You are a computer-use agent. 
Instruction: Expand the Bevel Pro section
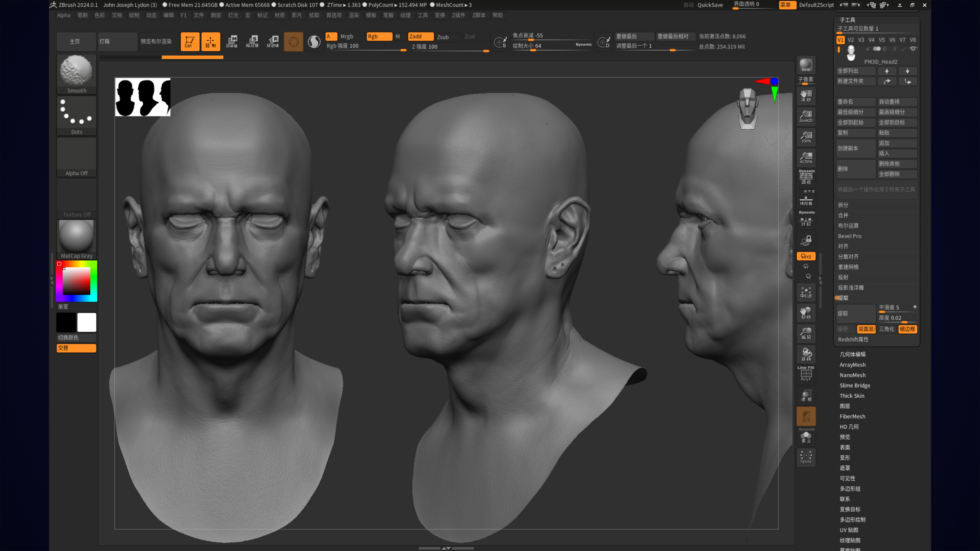[850, 236]
